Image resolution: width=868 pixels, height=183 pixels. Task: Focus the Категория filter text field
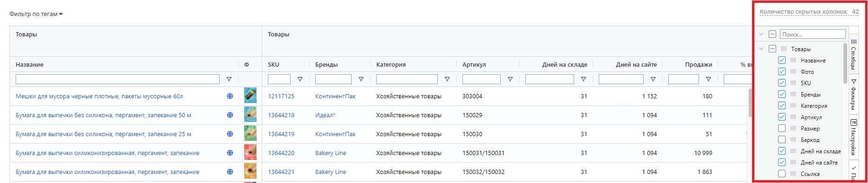click(x=407, y=79)
